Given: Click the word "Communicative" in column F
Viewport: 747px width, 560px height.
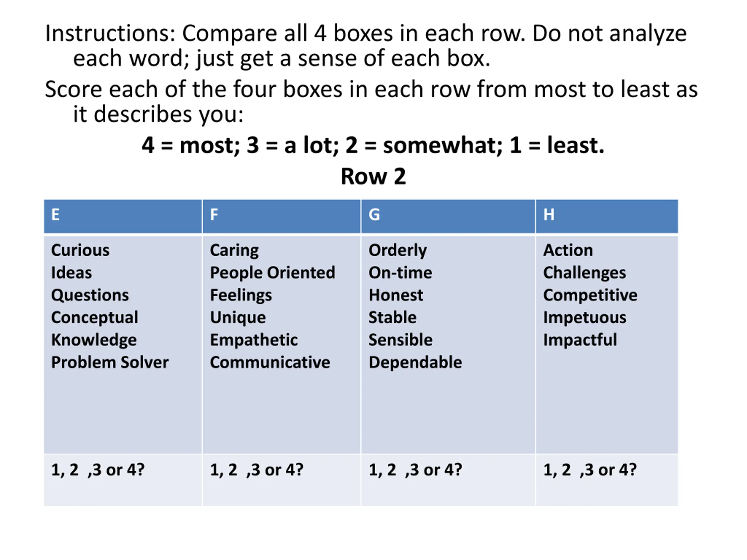Looking at the screenshot, I should [x=270, y=363].
